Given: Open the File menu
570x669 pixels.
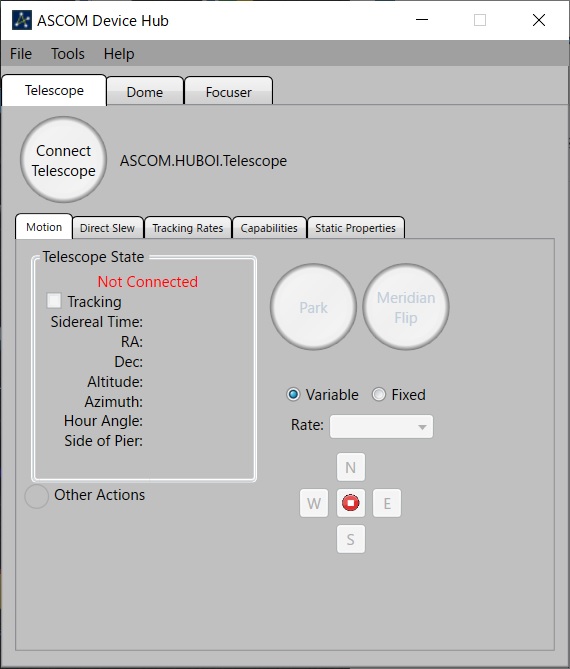Looking at the screenshot, I should click(x=21, y=54).
